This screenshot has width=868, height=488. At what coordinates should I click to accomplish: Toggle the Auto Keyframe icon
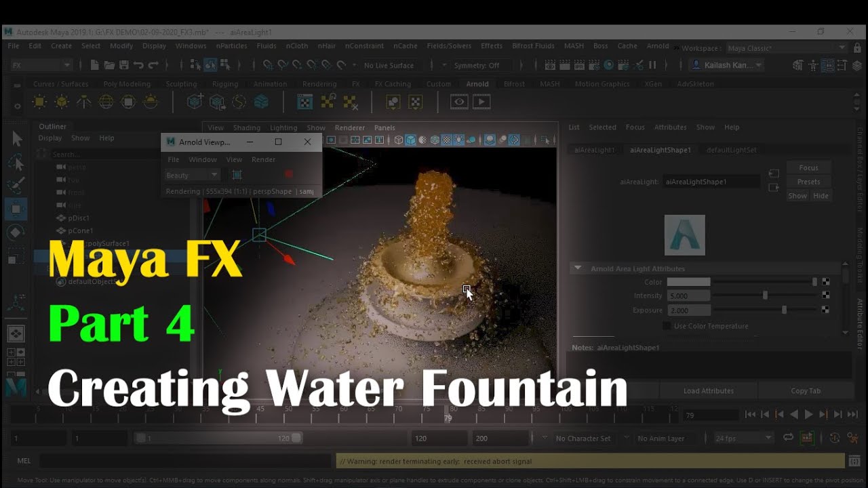coord(806,439)
